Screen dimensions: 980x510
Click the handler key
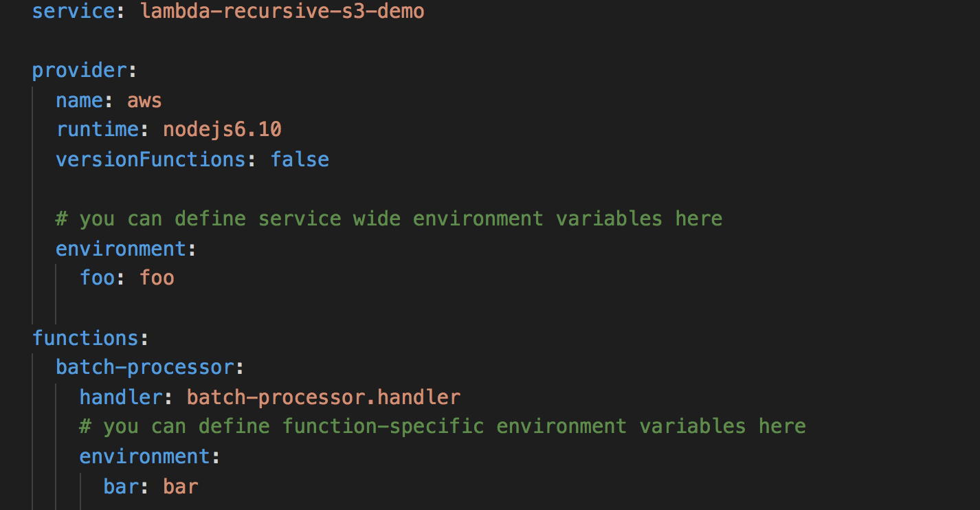[x=121, y=397]
